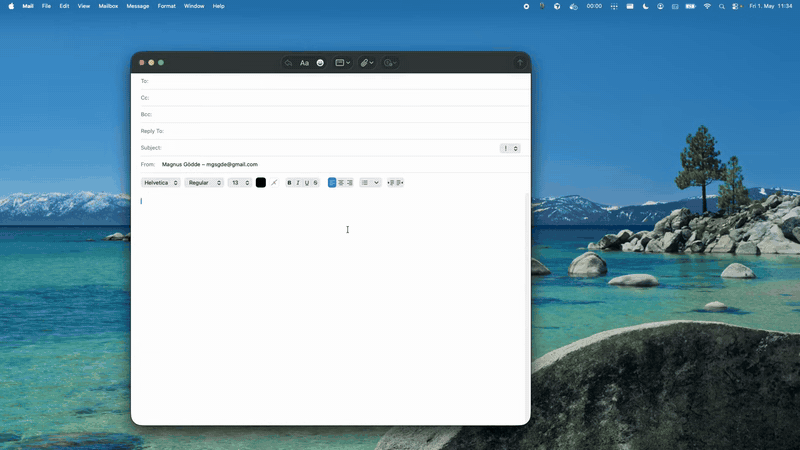Toggle underline formatting

[x=307, y=183]
